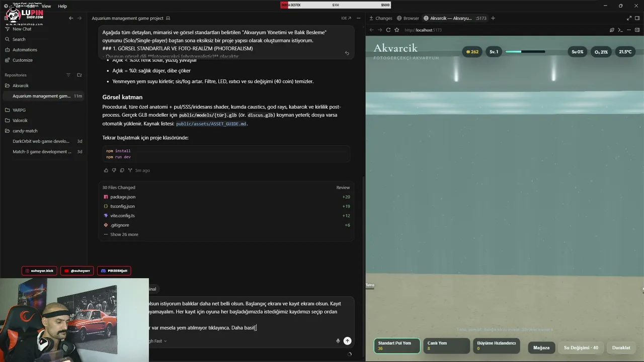Collapse the Akvarcik repository
Viewport: 644px width, 362px height.
(x=21, y=85)
